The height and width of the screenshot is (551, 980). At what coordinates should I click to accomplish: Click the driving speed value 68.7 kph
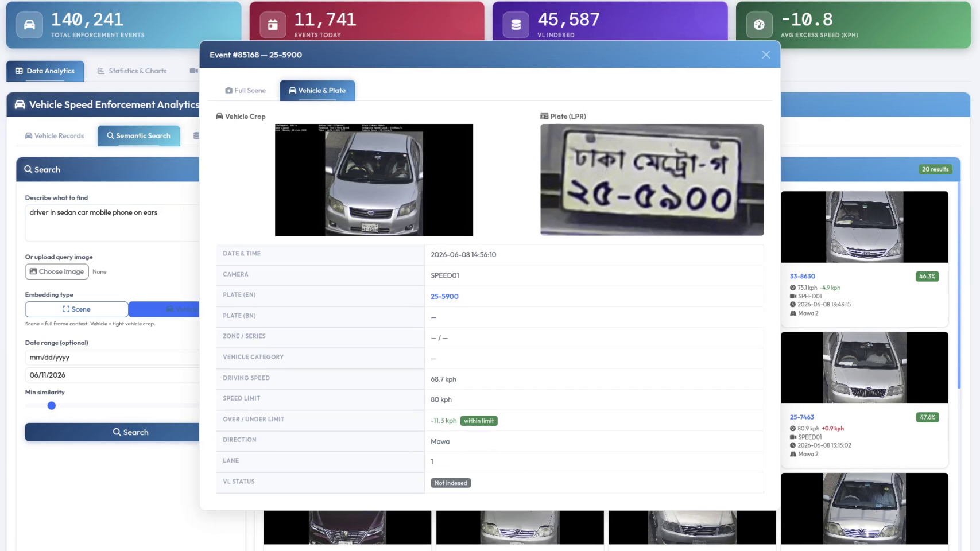click(x=443, y=379)
